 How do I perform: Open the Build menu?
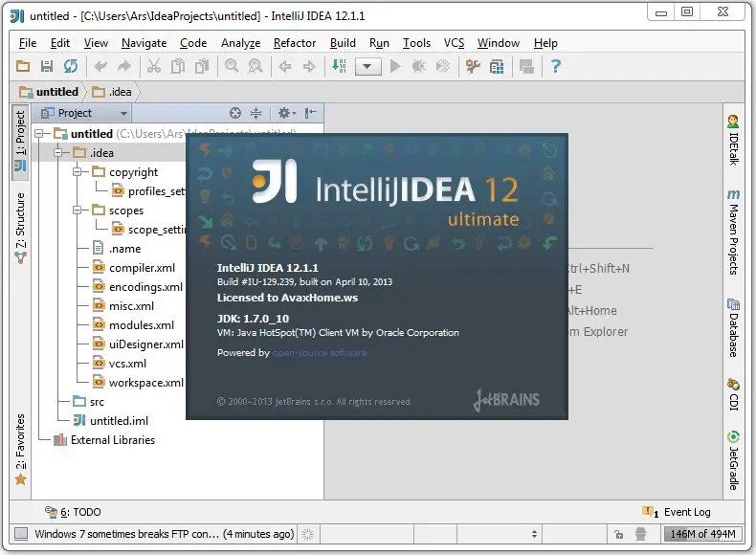(343, 43)
